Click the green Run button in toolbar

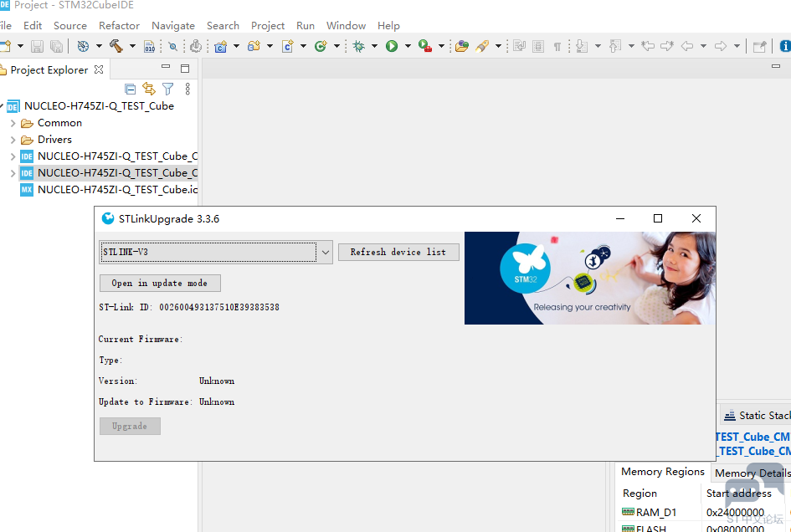392,46
